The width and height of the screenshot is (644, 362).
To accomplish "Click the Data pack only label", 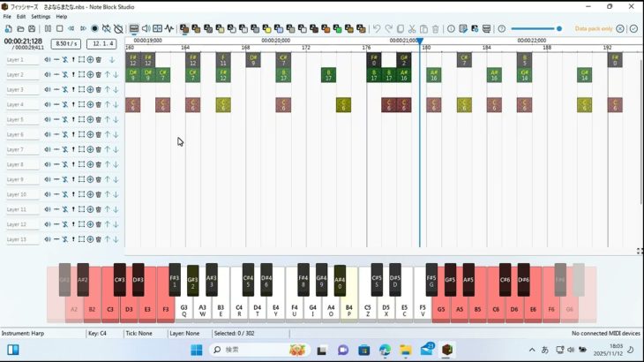I will click(x=594, y=28).
